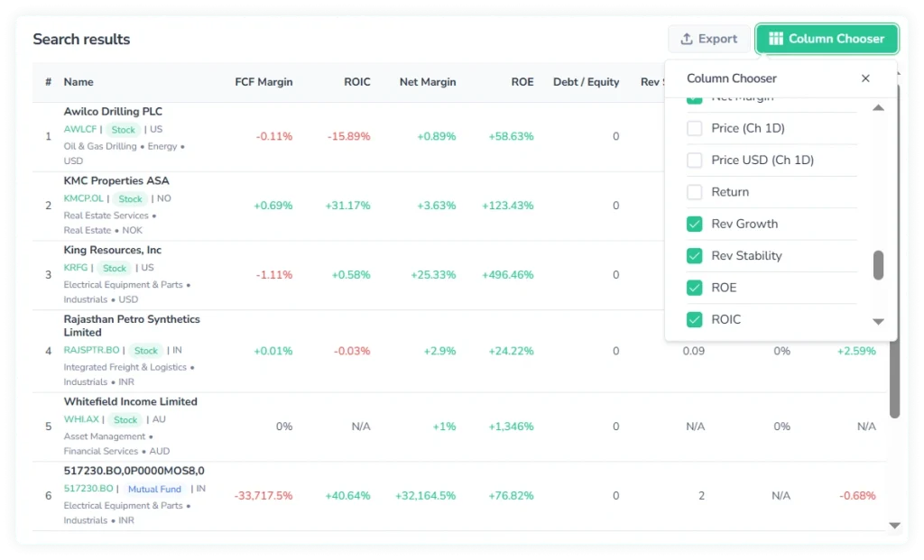Image resolution: width=924 pixels, height=560 pixels.
Task: Sort results by the FCF Margin header
Action: coord(263,82)
